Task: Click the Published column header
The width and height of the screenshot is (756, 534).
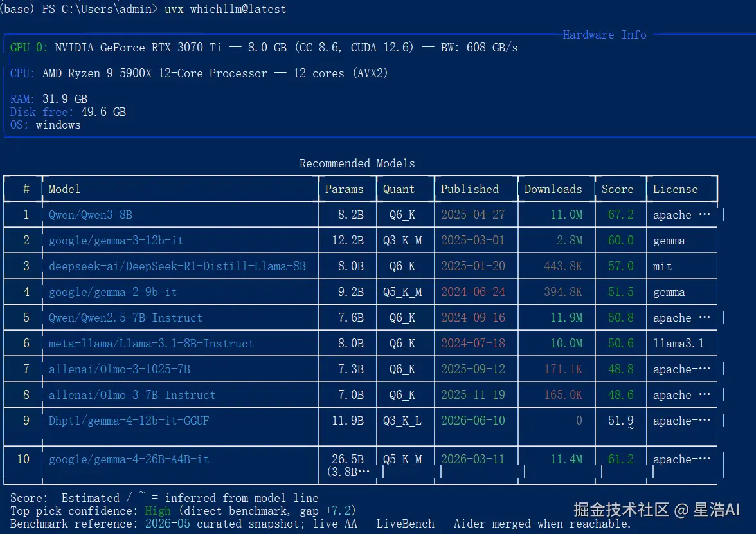Action: tap(469, 189)
